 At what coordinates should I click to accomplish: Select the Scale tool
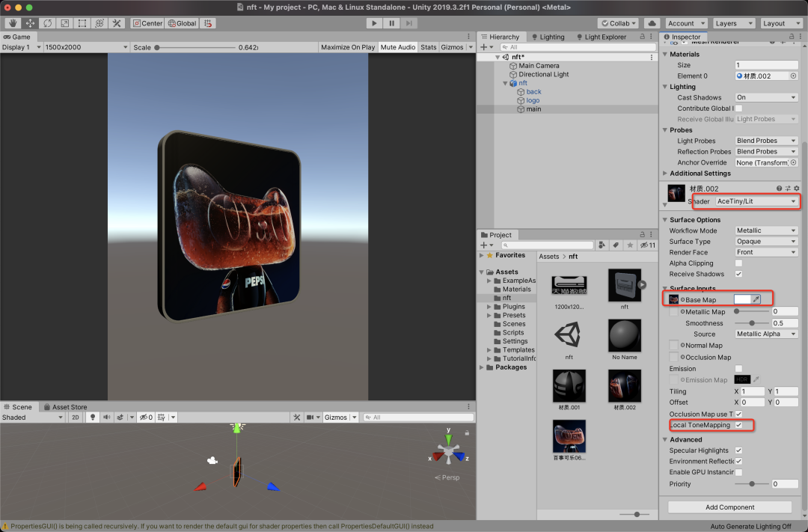click(65, 23)
